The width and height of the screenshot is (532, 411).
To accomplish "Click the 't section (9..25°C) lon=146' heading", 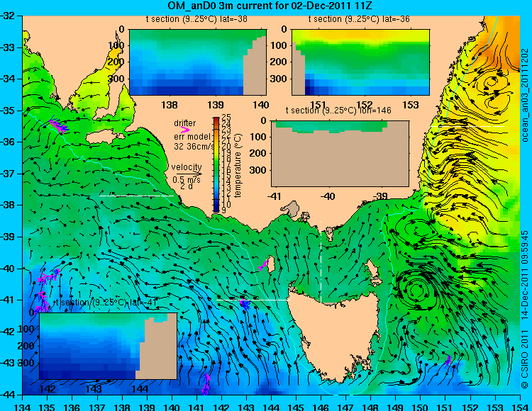I will coord(338,111).
